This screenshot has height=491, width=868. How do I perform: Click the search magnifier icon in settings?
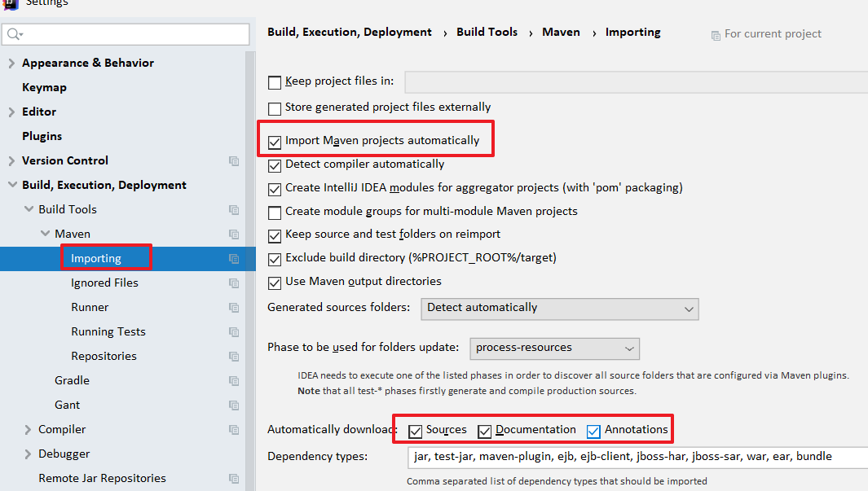14,34
